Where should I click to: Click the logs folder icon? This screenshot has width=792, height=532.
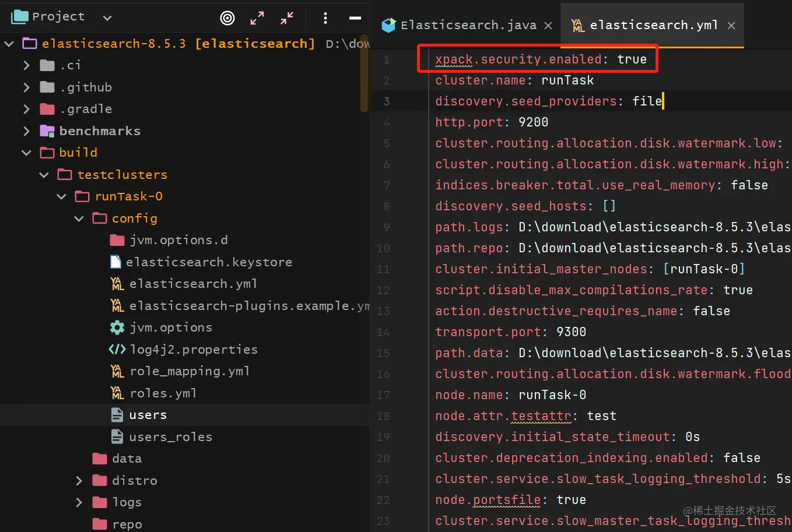click(x=100, y=502)
